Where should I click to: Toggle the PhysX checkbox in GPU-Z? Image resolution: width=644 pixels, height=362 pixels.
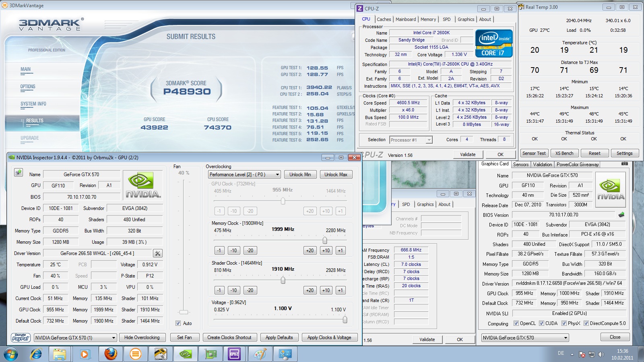564,323
